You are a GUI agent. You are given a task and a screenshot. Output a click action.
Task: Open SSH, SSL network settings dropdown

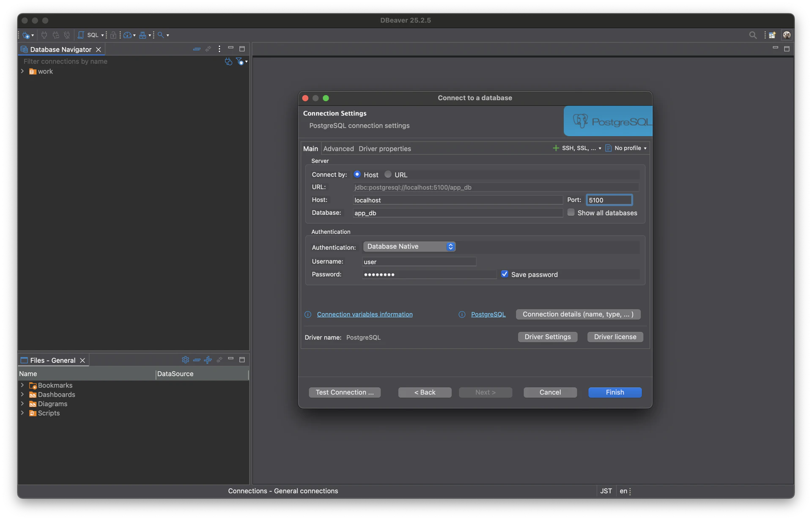(x=577, y=148)
